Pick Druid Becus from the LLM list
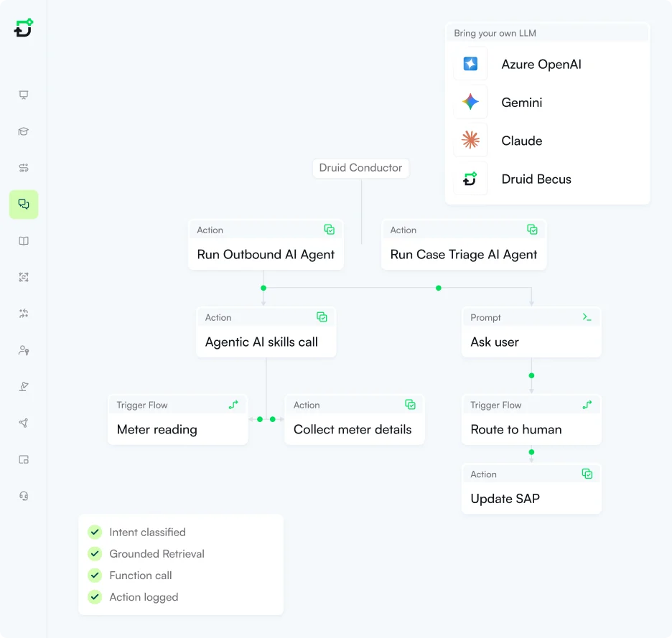Screen dimensions: 672x638 [x=536, y=179]
